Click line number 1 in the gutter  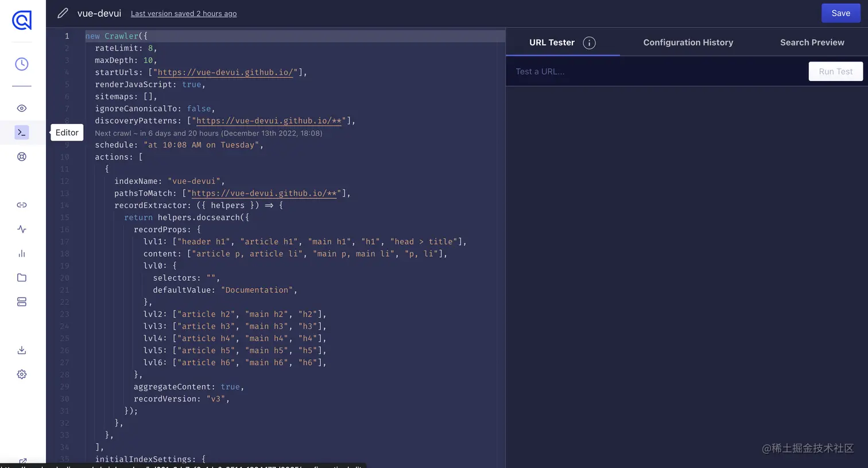click(67, 36)
